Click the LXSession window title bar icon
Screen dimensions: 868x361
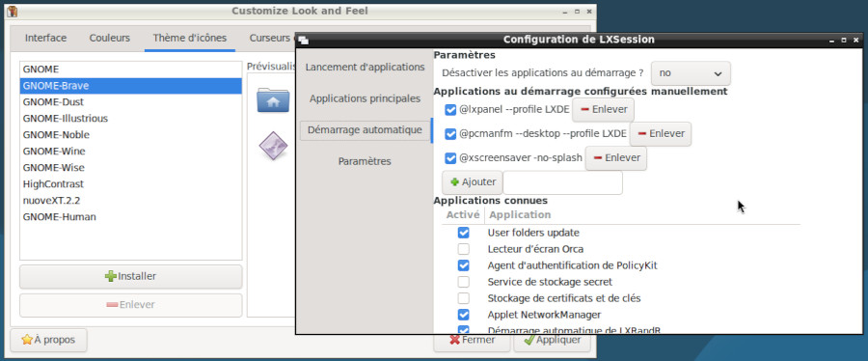coord(303,40)
